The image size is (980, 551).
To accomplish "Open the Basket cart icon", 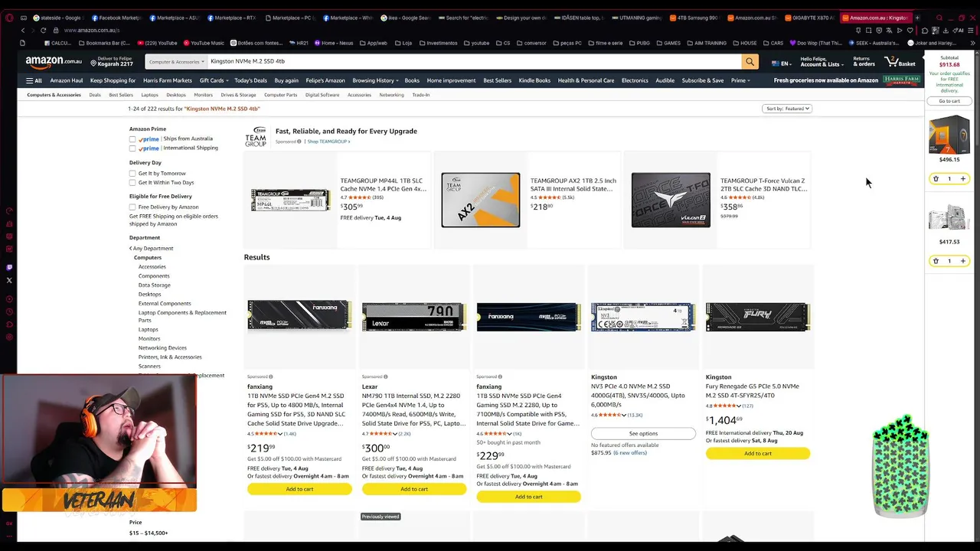I will pyautogui.click(x=900, y=61).
